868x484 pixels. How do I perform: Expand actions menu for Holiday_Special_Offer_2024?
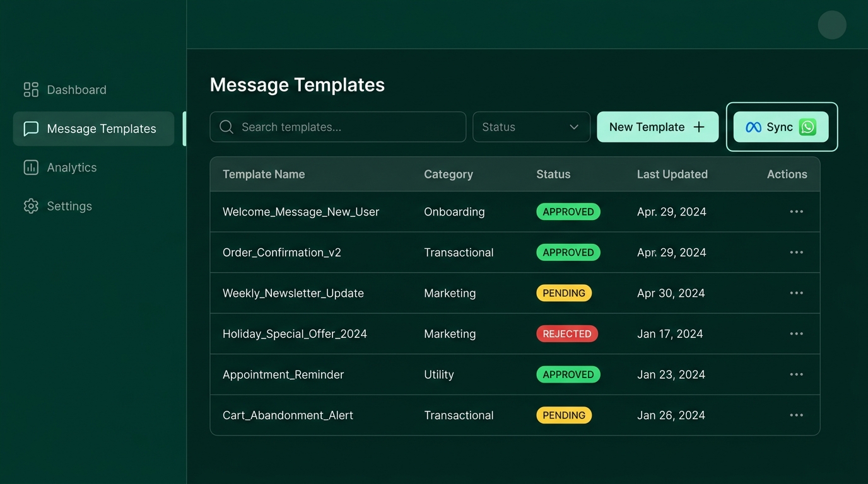click(x=796, y=334)
